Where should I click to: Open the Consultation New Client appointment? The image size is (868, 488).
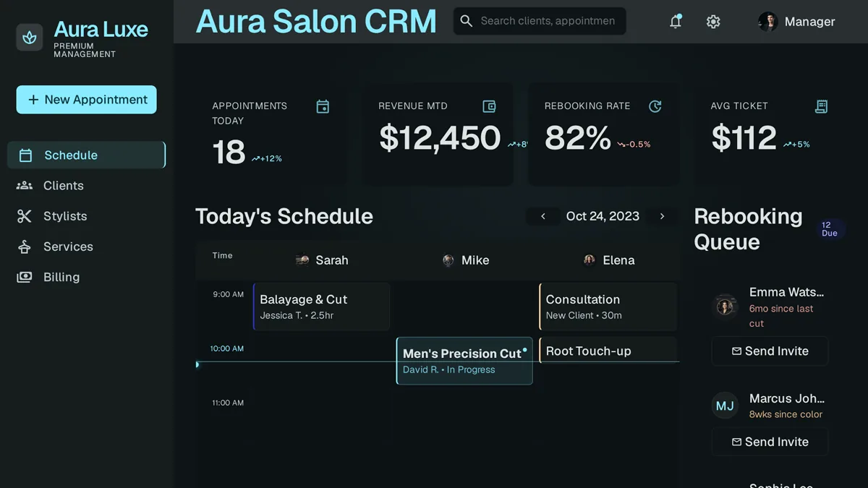coord(608,307)
